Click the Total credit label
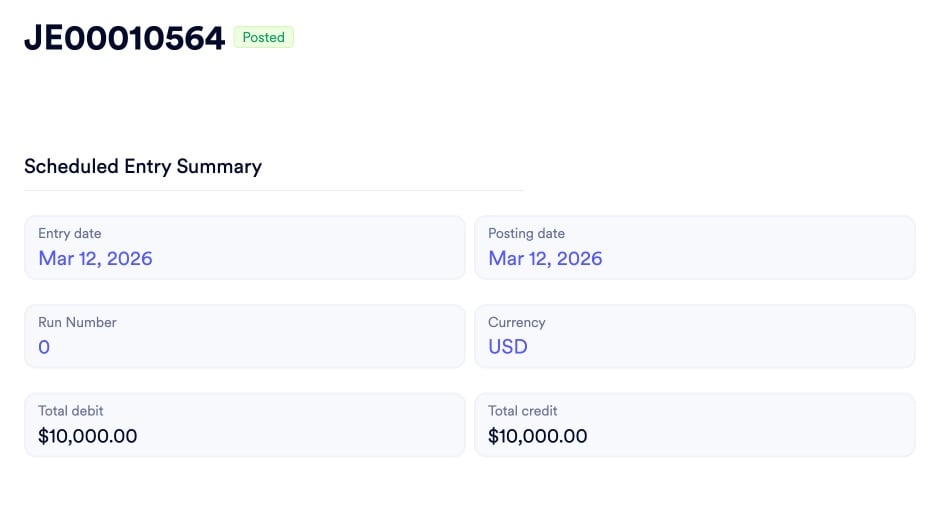Image resolution: width=929 pixels, height=520 pixels. click(x=522, y=410)
